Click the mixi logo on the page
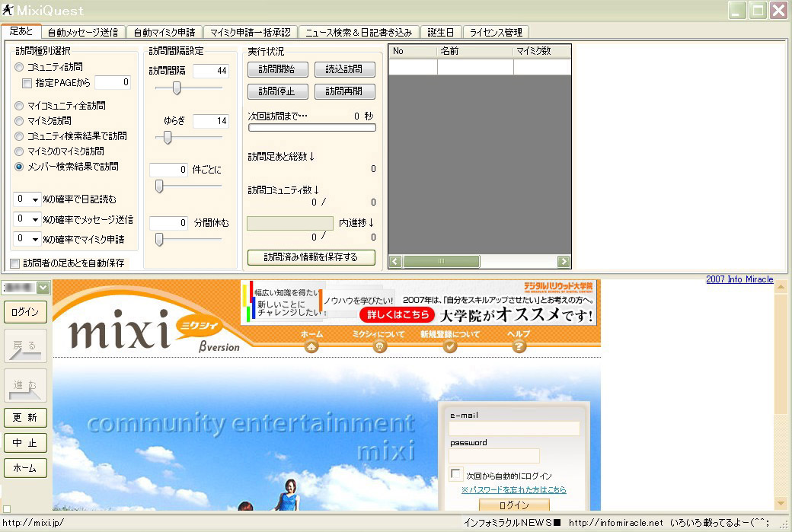This screenshot has height=532, width=792. (x=120, y=330)
